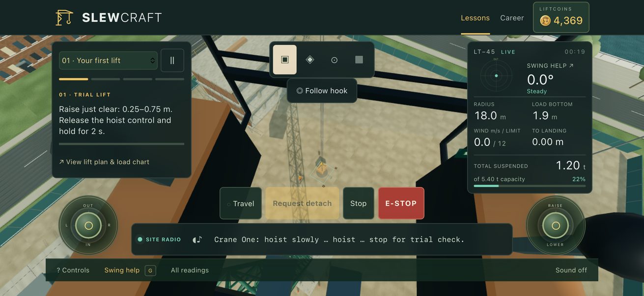Click the capacity usage progress bar

pos(530,186)
